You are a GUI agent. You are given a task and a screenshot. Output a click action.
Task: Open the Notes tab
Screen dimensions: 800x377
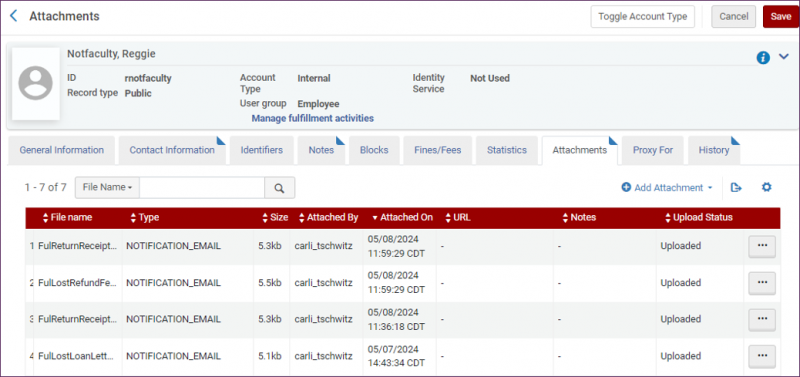(x=321, y=150)
